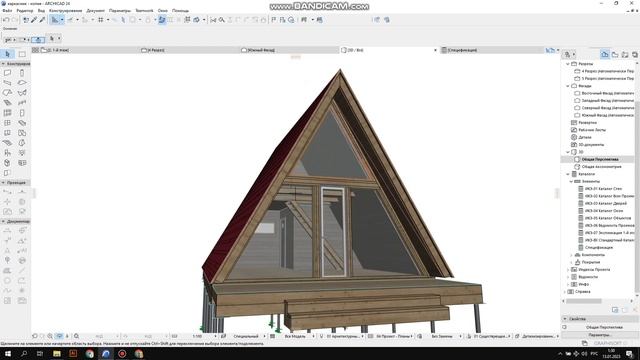The image size is (640, 360).
Task: Select Общая Аксонометрия in Navigator
Action: [601, 167]
